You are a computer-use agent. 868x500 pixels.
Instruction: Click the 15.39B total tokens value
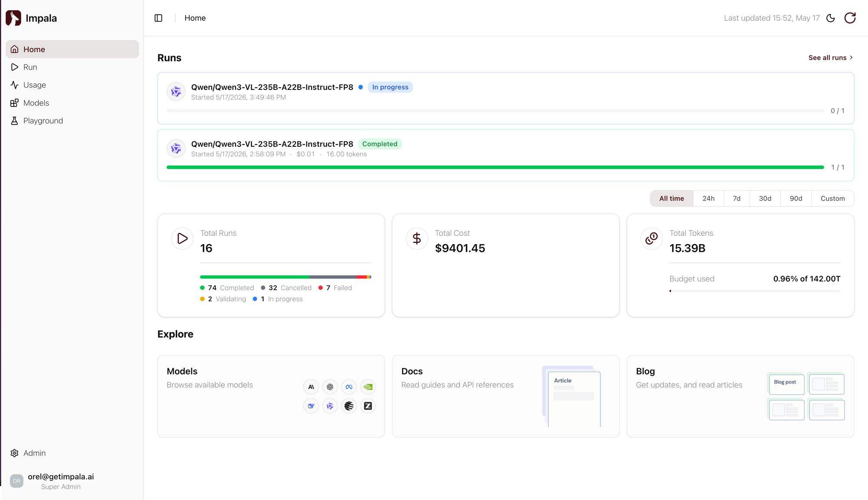point(687,248)
